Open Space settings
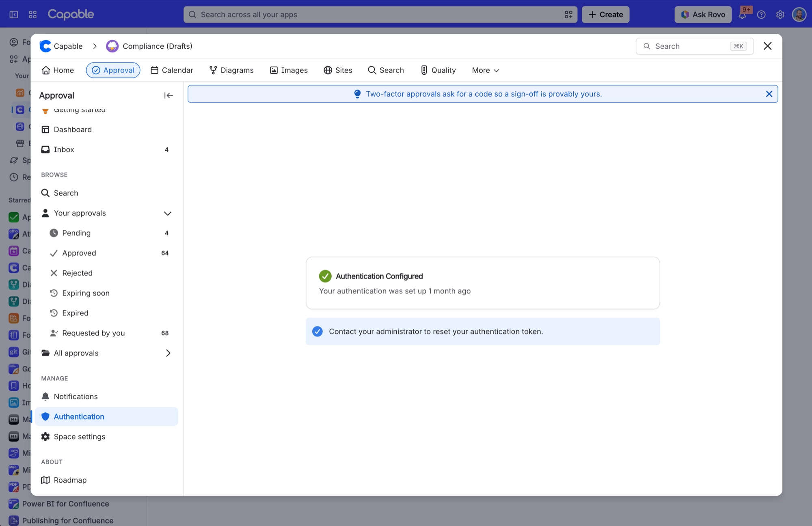 click(x=106, y=436)
